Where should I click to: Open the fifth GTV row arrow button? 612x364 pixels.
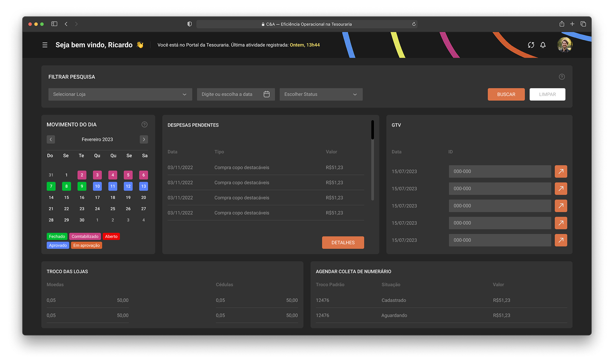tap(561, 240)
